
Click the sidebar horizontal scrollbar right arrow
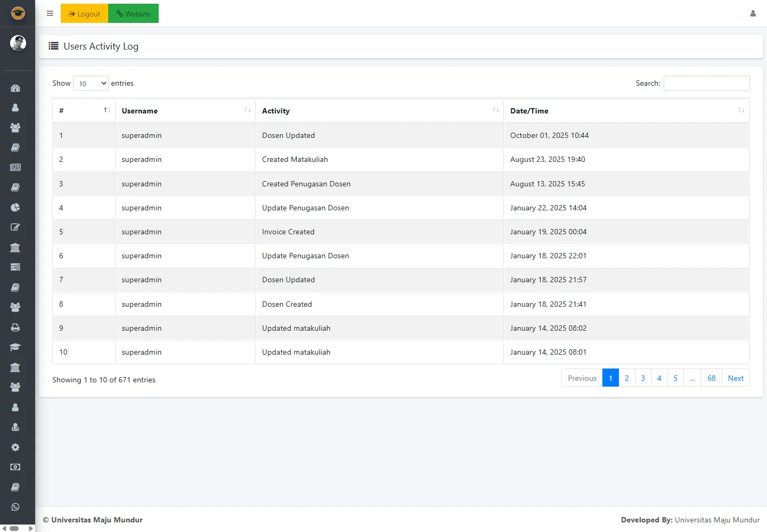(x=30, y=528)
